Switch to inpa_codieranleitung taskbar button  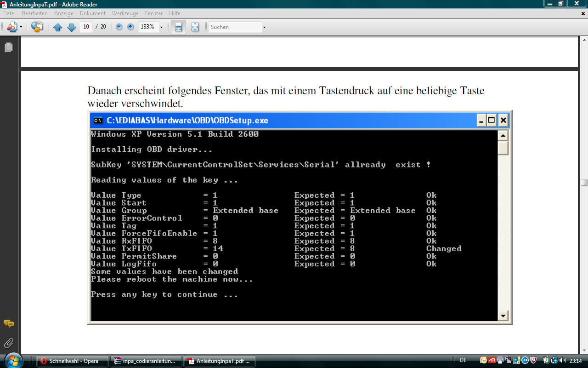[146, 361]
